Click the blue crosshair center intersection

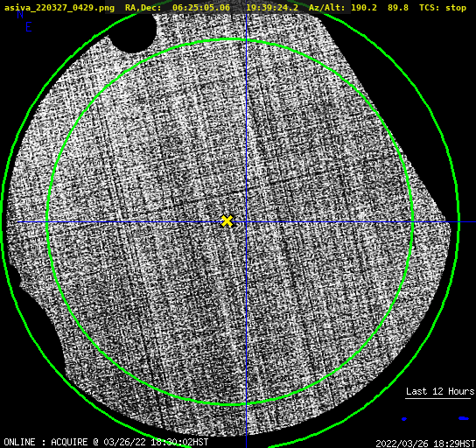pos(246,222)
